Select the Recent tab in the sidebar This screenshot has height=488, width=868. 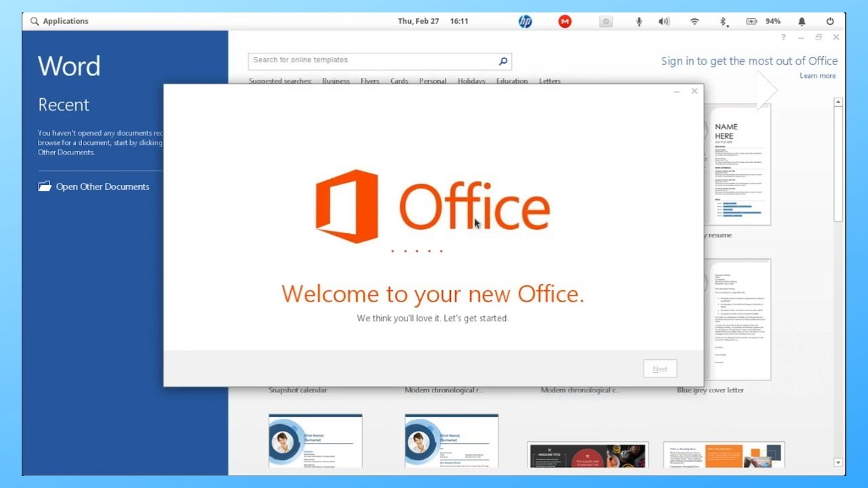[x=64, y=104]
